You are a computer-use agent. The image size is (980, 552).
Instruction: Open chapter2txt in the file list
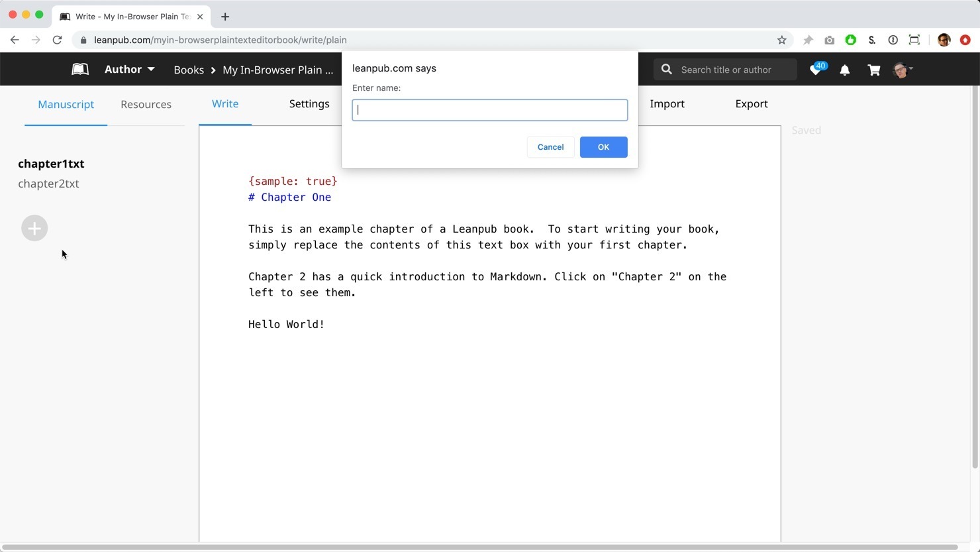coord(48,184)
